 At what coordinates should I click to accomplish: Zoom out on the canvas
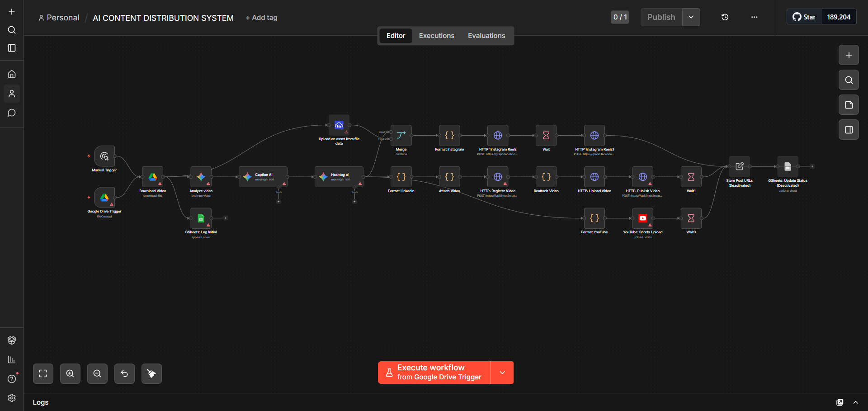pyautogui.click(x=97, y=373)
